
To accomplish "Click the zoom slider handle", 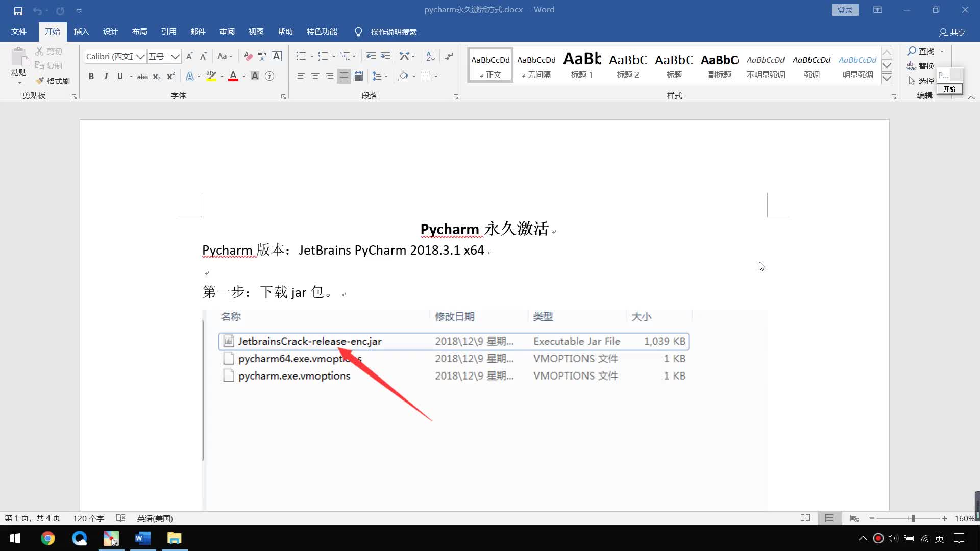I will [913, 518].
